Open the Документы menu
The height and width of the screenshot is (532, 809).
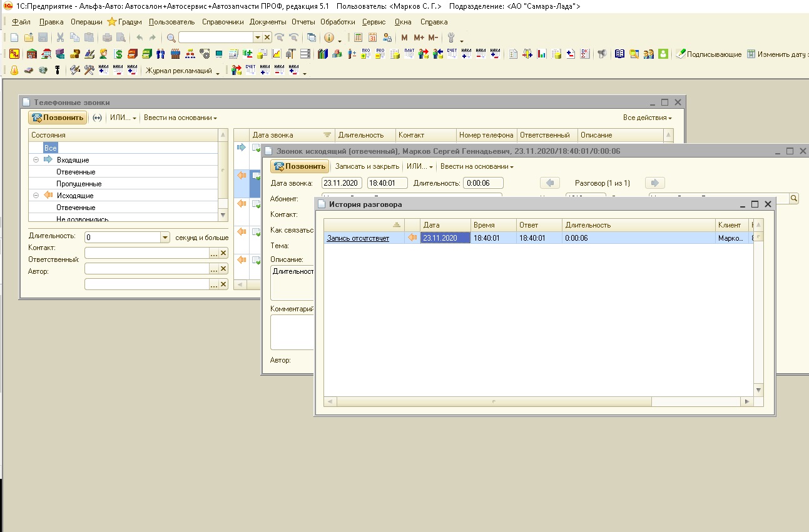tap(268, 21)
